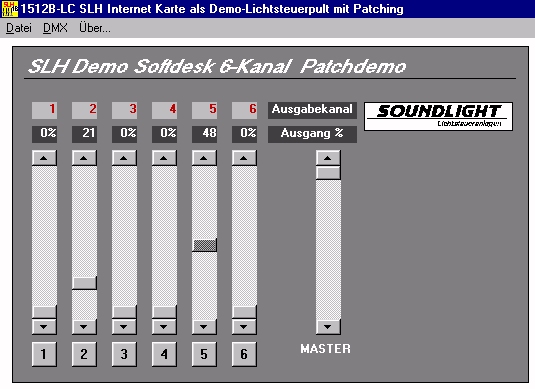Click the Ausgabekanal label
The width and height of the screenshot is (535, 389).
click(x=312, y=110)
